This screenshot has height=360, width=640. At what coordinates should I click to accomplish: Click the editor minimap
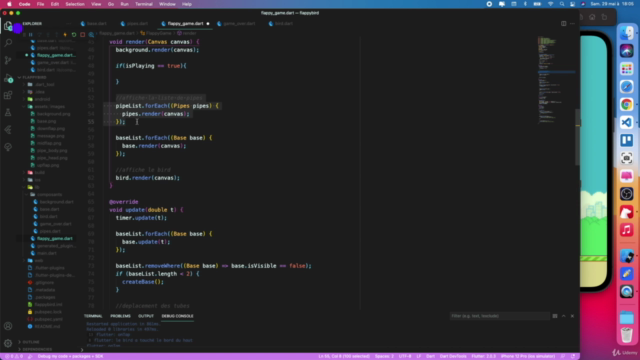tap(556, 80)
